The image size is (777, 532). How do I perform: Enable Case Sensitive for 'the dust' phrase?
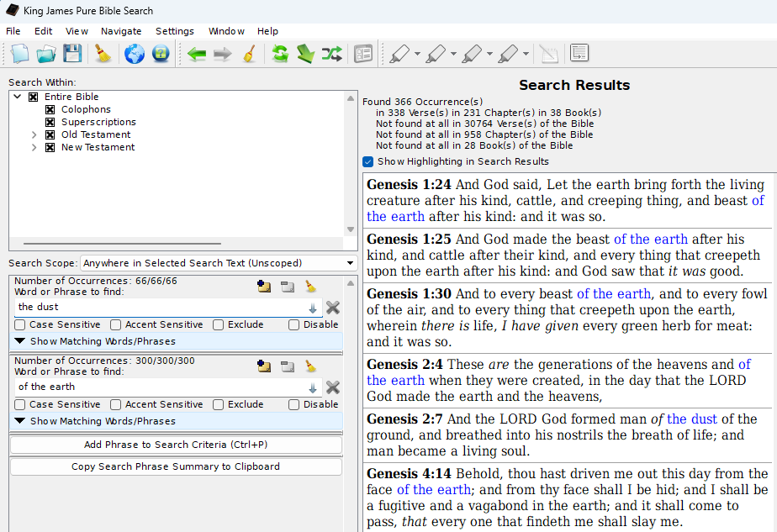coord(21,324)
